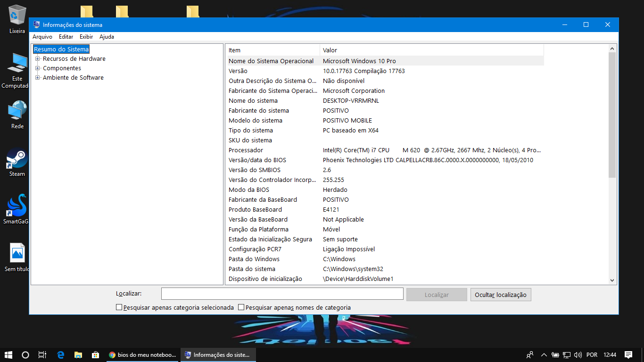
Task: Expand Recursos de Hardware node
Action: click(38, 59)
